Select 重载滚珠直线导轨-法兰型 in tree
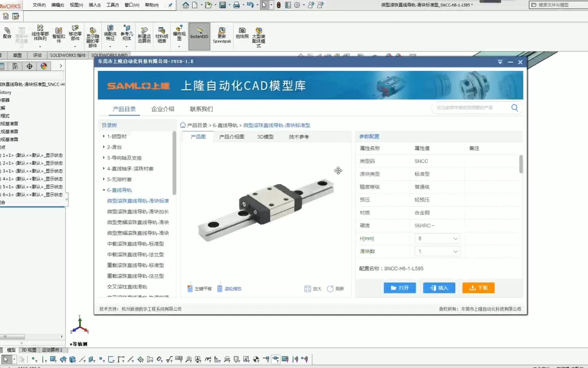Viewport: 588px width, 368px height. (135, 276)
